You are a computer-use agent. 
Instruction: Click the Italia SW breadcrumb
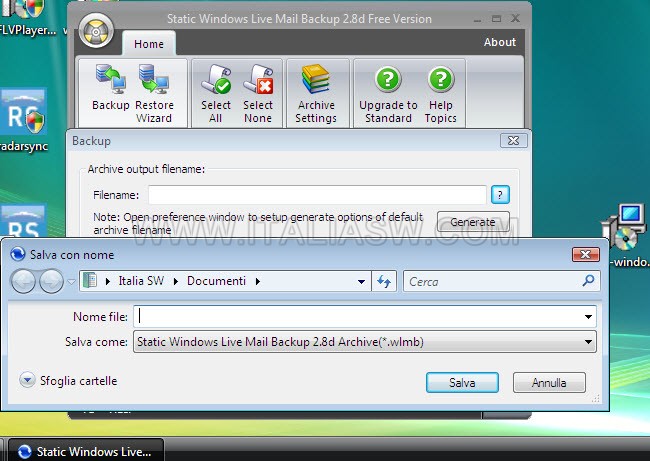click(141, 281)
